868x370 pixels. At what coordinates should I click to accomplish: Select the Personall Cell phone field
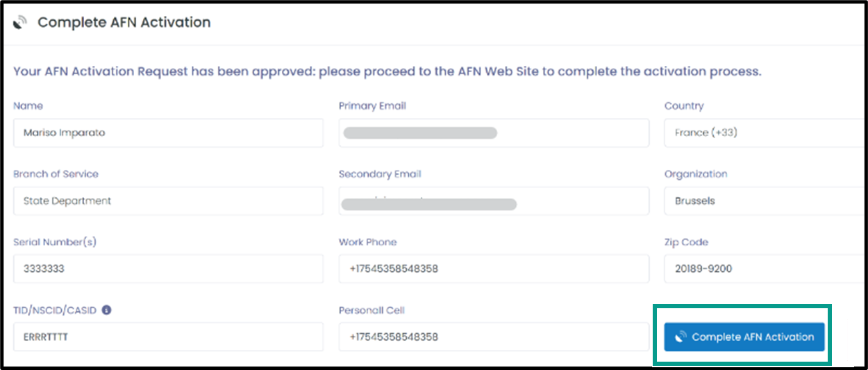tap(494, 337)
